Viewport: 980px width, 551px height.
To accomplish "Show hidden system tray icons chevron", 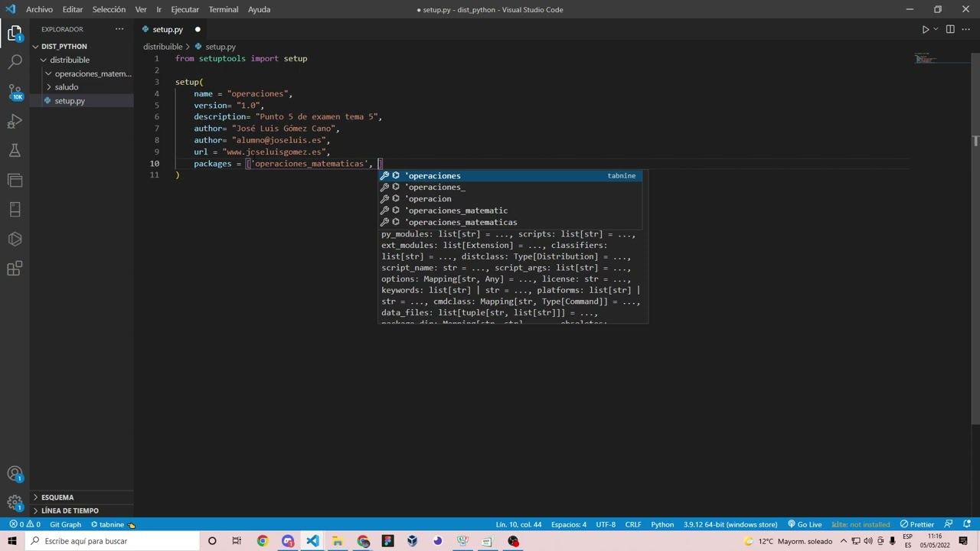I will 843,541.
